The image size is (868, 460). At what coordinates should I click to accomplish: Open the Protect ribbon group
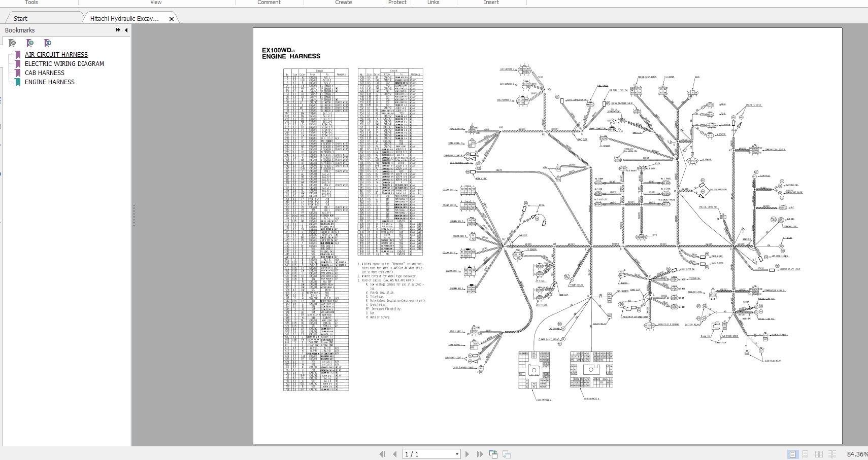pyautogui.click(x=397, y=3)
